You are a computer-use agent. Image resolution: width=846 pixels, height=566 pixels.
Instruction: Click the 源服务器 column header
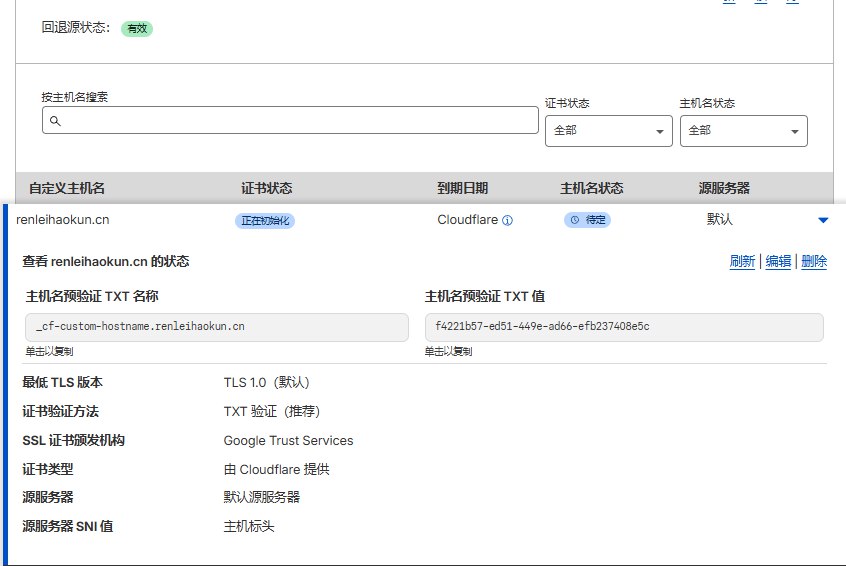(723, 188)
